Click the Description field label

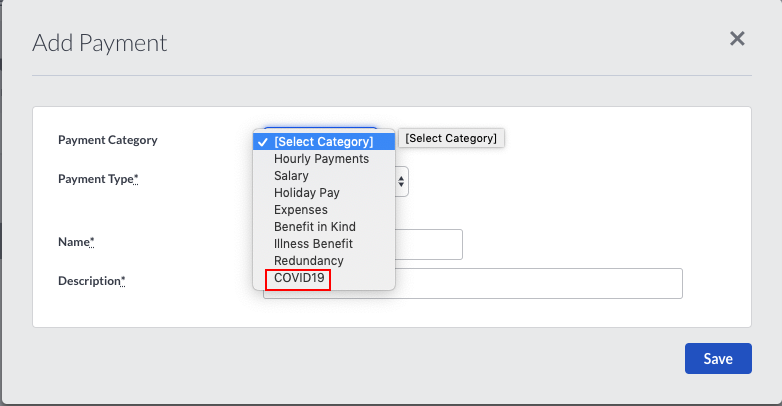point(91,281)
